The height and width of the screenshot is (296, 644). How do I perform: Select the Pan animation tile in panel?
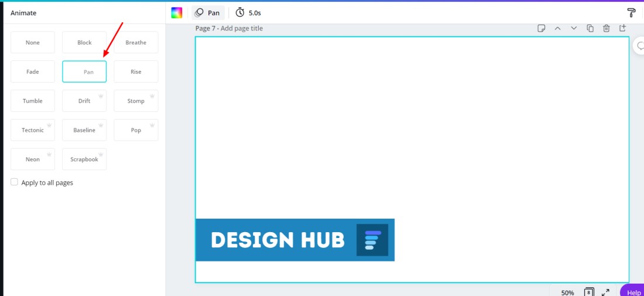click(84, 72)
